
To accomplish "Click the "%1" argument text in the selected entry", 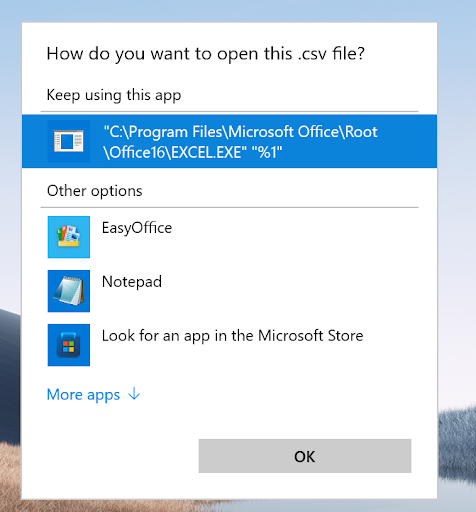I will click(x=267, y=152).
